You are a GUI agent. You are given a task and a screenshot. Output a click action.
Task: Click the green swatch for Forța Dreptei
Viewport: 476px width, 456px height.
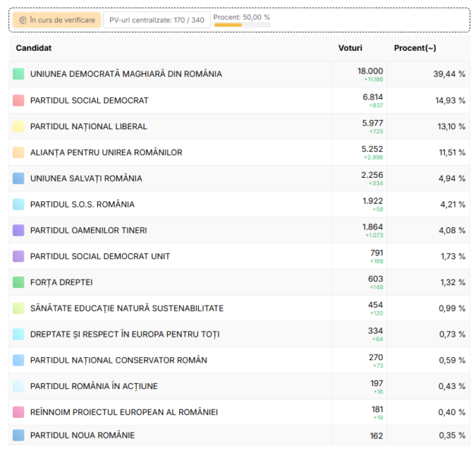(18, 282)
